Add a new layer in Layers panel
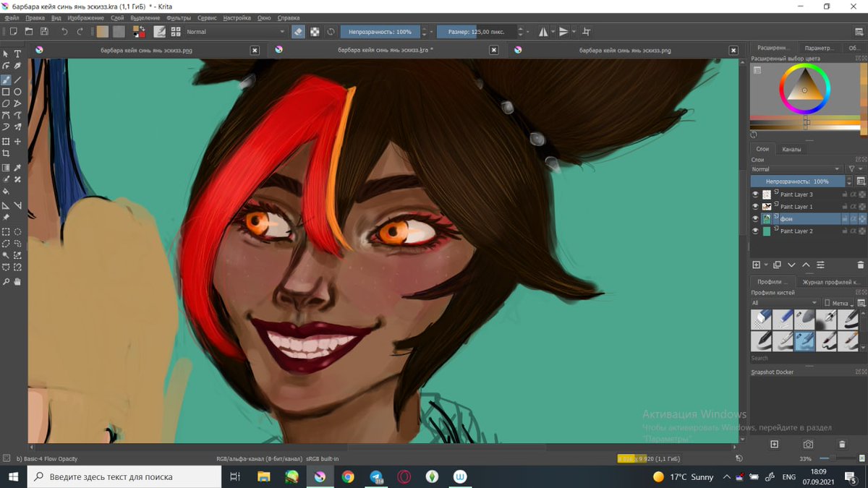 [757, 265]
